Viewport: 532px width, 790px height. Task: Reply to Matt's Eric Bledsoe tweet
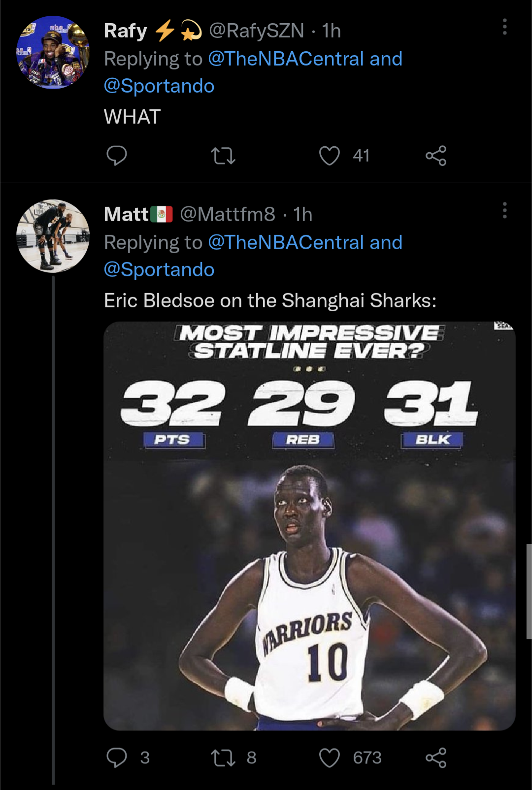(117, 757)
